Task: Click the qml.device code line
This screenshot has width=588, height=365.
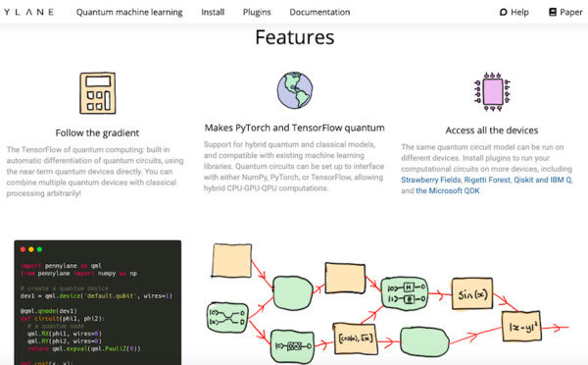Action: [96, 296]
